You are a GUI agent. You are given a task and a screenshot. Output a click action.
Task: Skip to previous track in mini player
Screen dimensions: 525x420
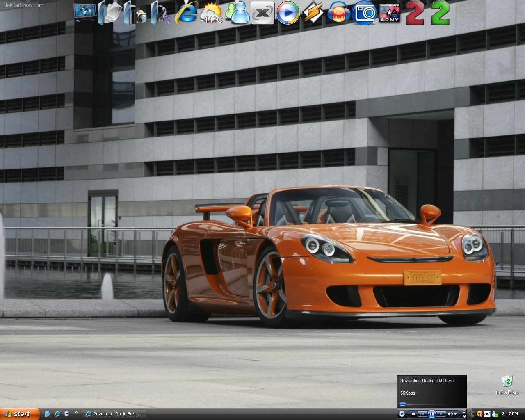422,414
